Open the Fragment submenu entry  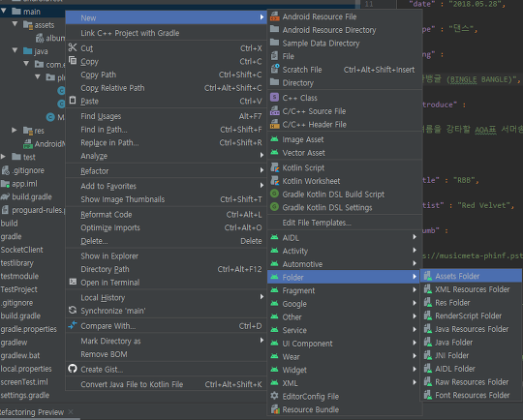(x=345, y=290)
